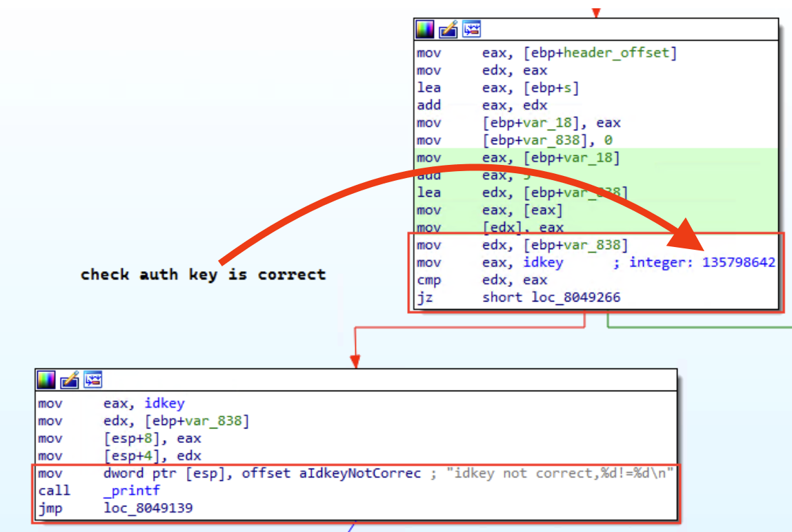
Task: Click the group nodes icon in upper block
Action: click(x=472, y=30)
